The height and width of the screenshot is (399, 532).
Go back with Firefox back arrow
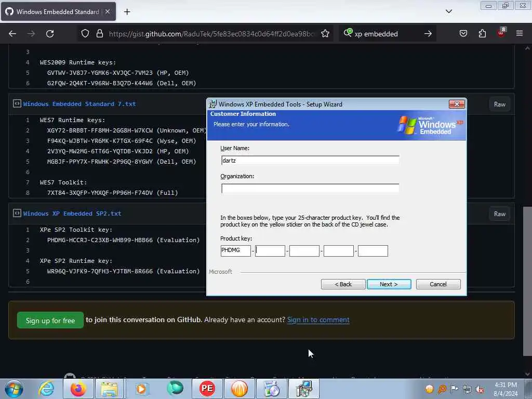pyautogui.click(x=12, y=34)
